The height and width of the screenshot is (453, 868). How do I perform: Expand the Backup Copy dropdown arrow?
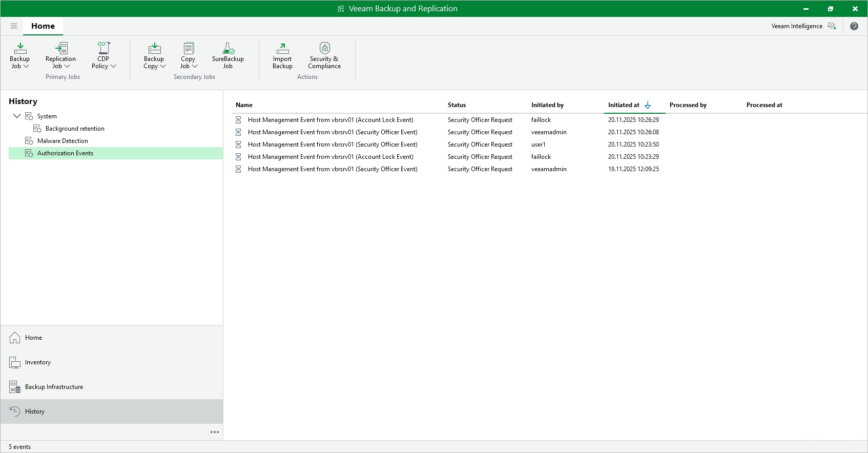click(163, 66)
